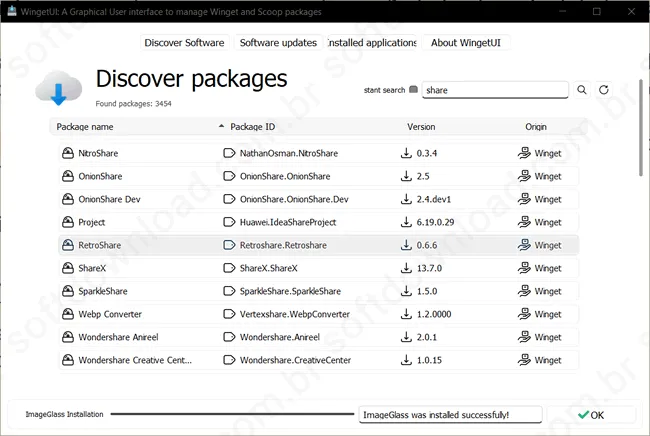
Task: Switch to the Software updates tab
Action: pos(278,43)
